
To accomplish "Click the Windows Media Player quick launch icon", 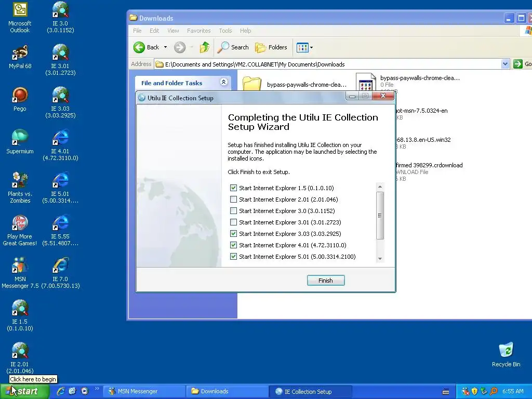I will [x=85, y=391].
